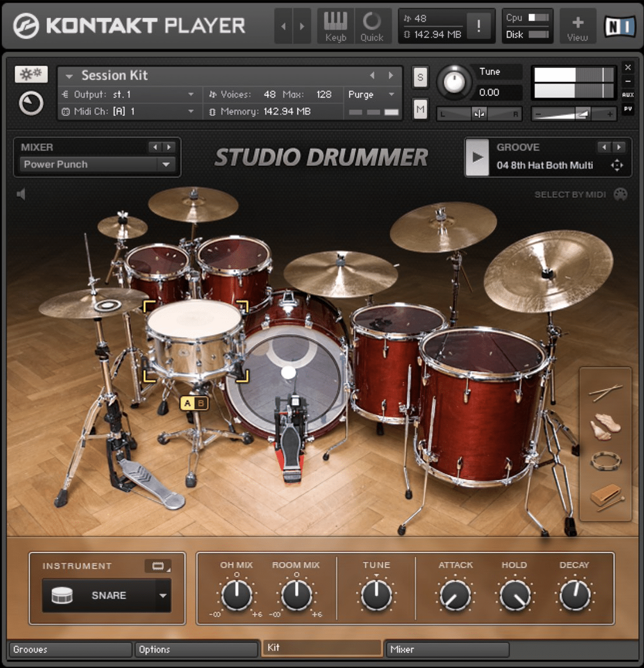Open the Power Punch mixer preset dropdown
This screenshot has width=644, height=668.
click(x=166, y=164)
